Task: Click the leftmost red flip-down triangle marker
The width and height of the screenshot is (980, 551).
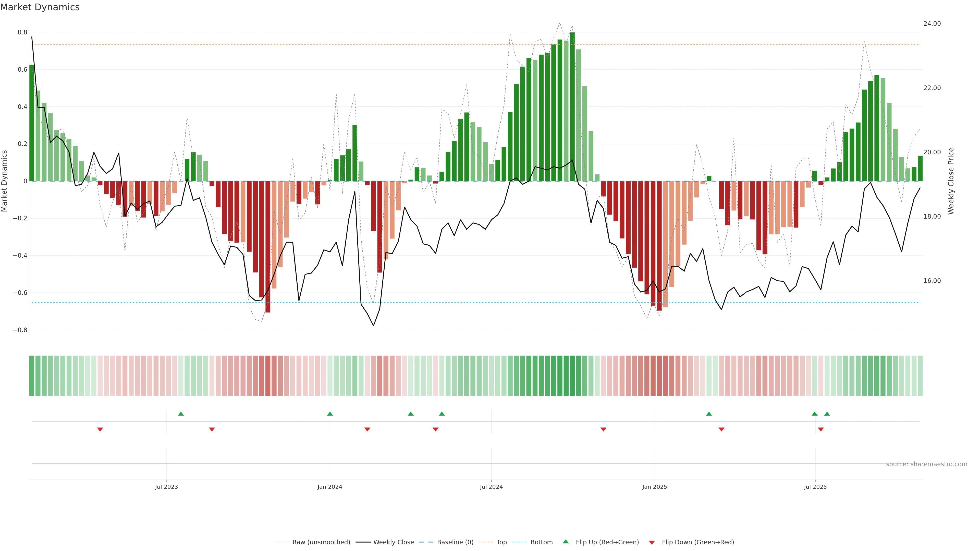Action: click(x=100, y=429)
